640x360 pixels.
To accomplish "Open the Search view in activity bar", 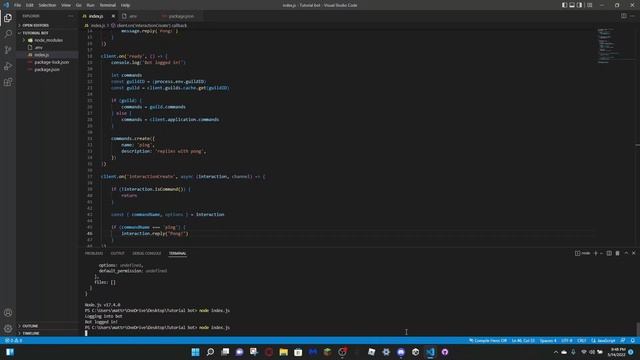I will pyautogui.click(x=8, y=34).
